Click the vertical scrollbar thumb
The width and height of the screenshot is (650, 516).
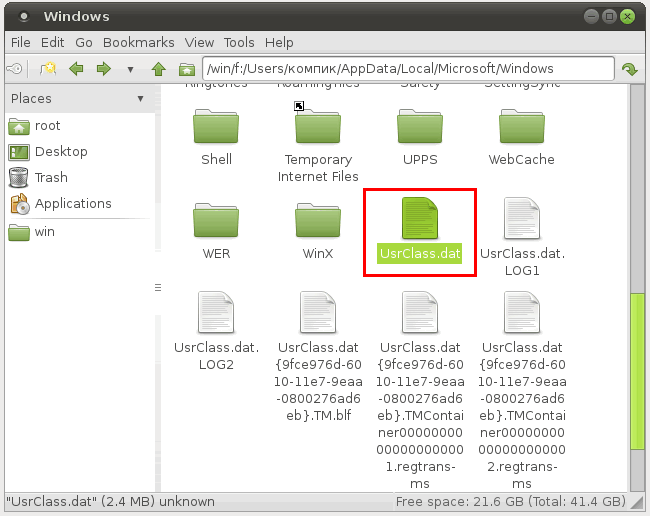tap(637, 371)
